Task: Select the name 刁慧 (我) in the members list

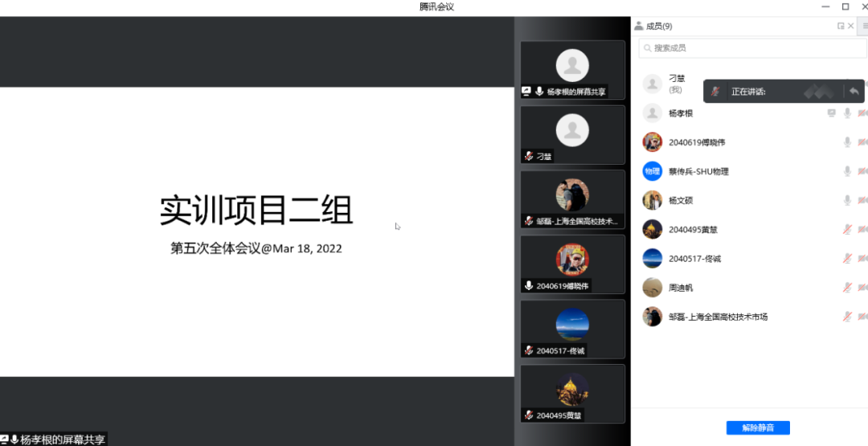Action: 677,84
